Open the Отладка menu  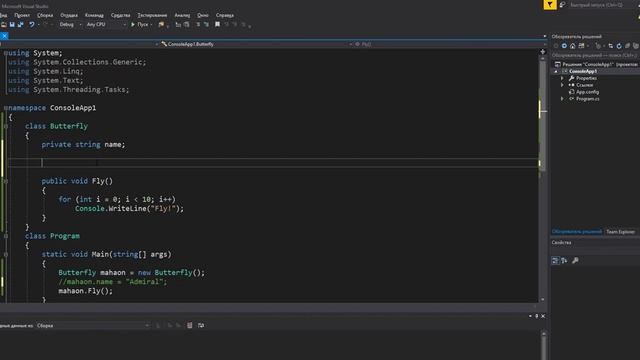(x=69, y=15)
